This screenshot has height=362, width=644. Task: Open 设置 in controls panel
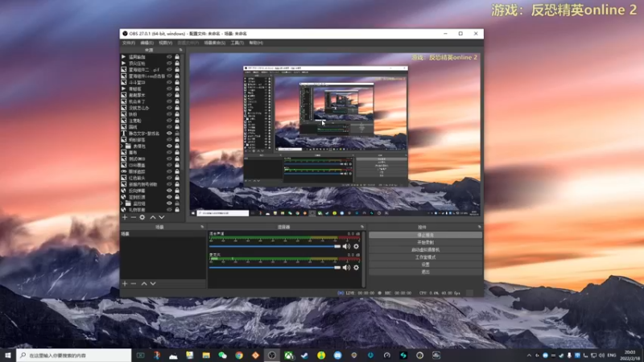pos(425,265)
